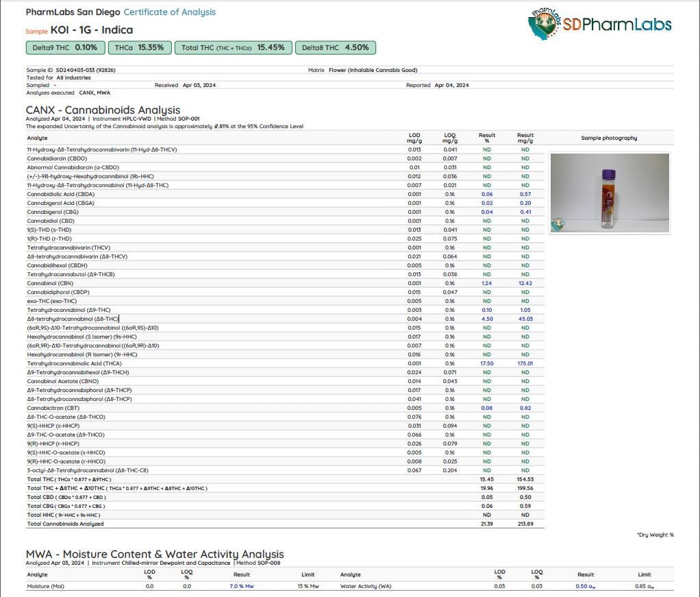Click 'Cannabidiorcin (CBDO)' analyte name
Image resolution: width=700 pixels, height=597 pixels.
coord(57,158)
